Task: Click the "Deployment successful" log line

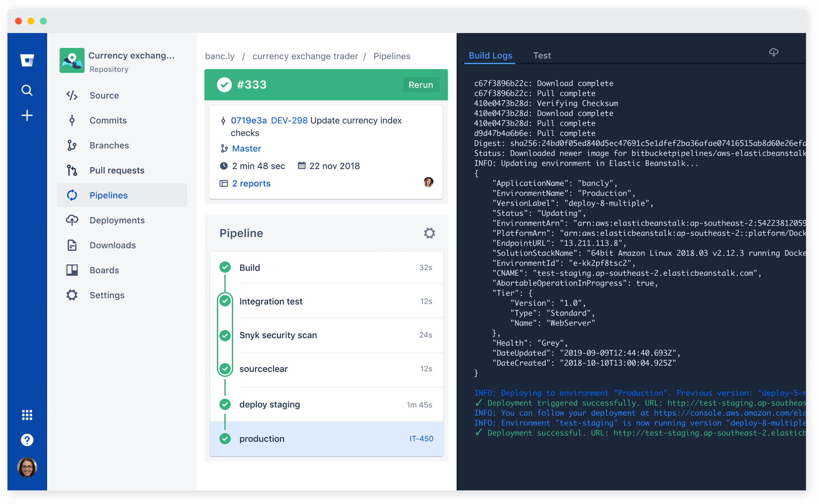Action: coord(640,433)
